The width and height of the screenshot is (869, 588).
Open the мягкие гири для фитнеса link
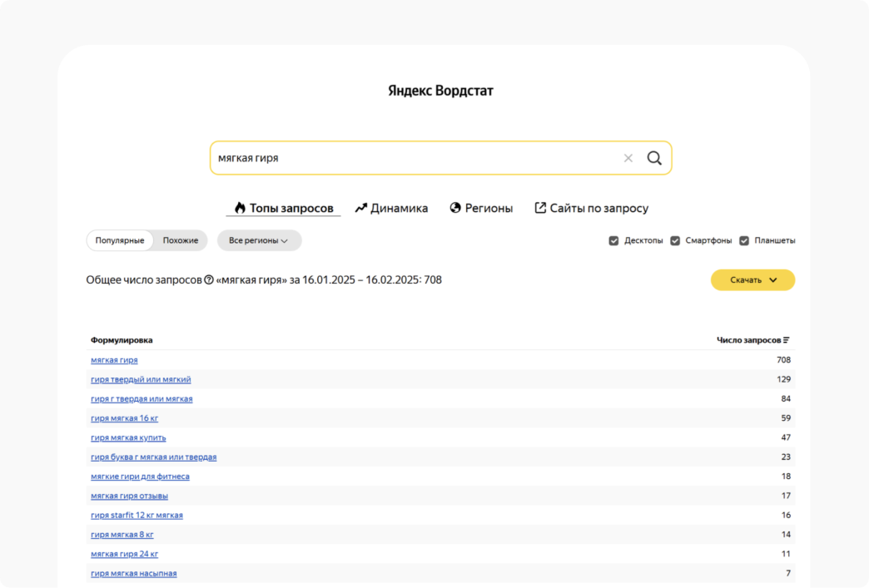coord(140,477)
